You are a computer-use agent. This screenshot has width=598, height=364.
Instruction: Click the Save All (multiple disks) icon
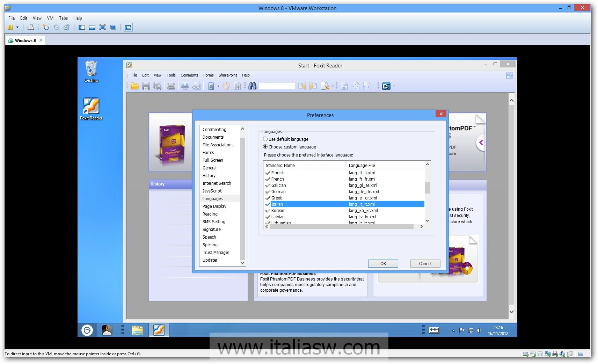(158, 86)
